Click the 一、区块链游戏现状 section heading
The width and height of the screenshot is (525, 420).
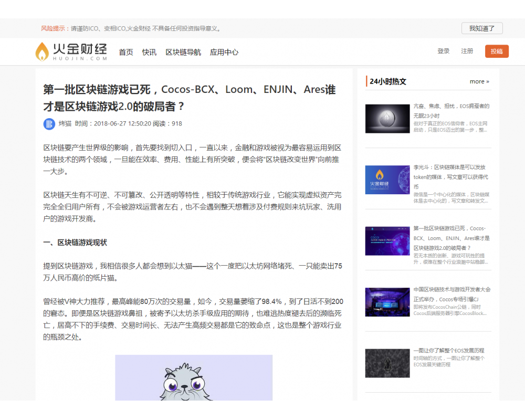pyautogui.click(x=75, y=243)
